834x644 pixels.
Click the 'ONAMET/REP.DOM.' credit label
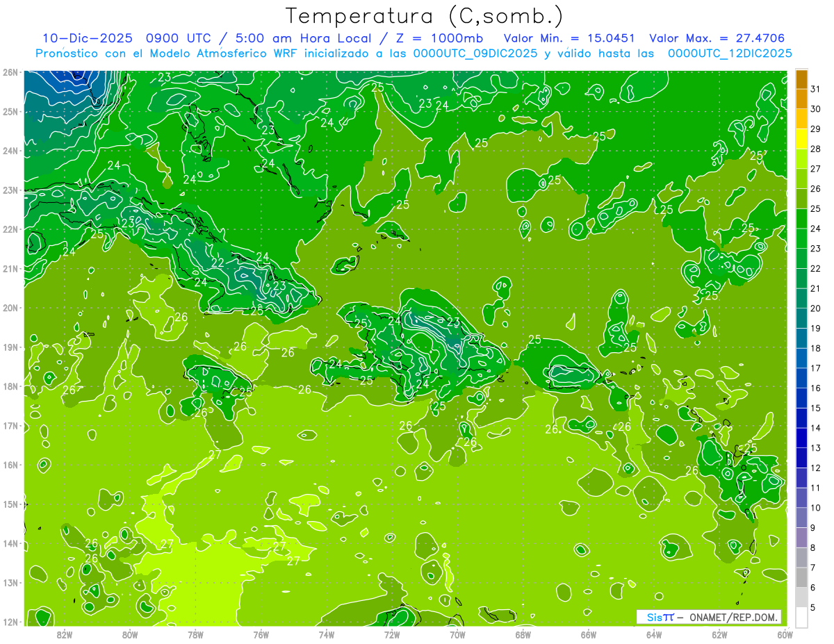click(734, 617)
